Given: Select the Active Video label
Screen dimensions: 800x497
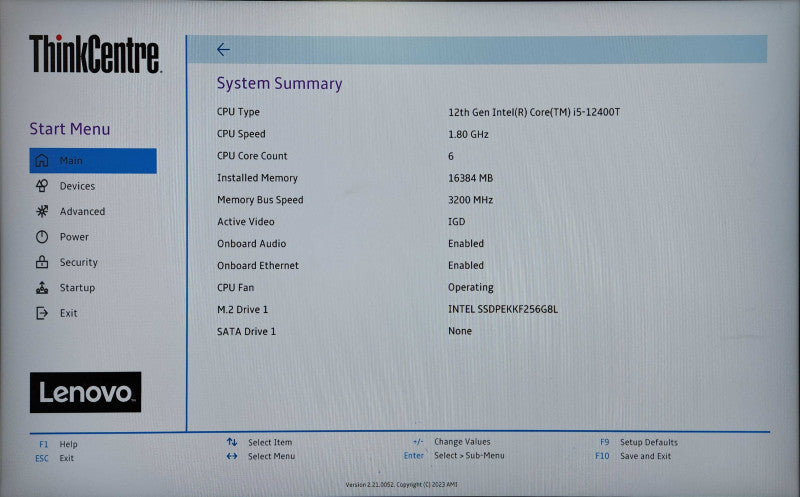Looking at the screenshot, I should tap(246, 221).
